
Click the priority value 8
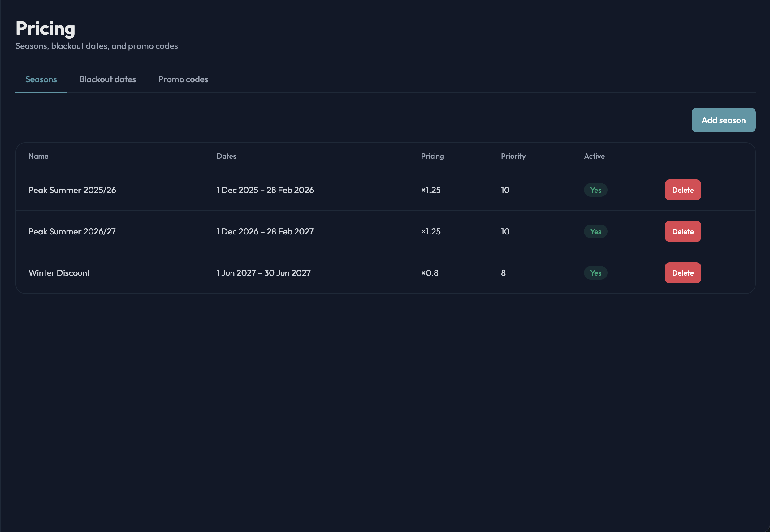click(x=503, y=273)
